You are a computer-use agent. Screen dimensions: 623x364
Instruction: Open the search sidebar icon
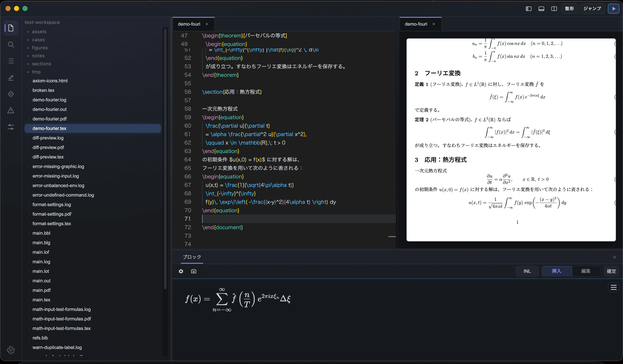[11, 45]
